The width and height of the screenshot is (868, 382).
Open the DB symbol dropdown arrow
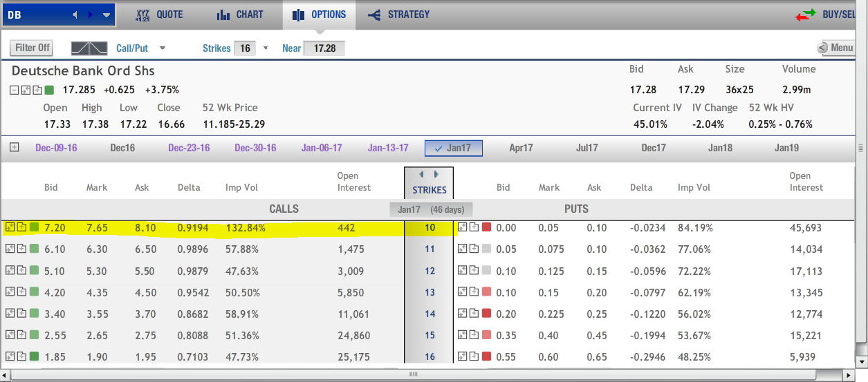click(x=106, y=15)
